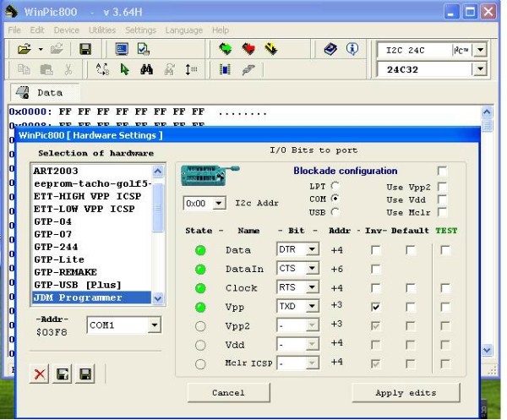Open the Edit menu
Viewport: 507px width, 420px height.
tap(37, 30)
